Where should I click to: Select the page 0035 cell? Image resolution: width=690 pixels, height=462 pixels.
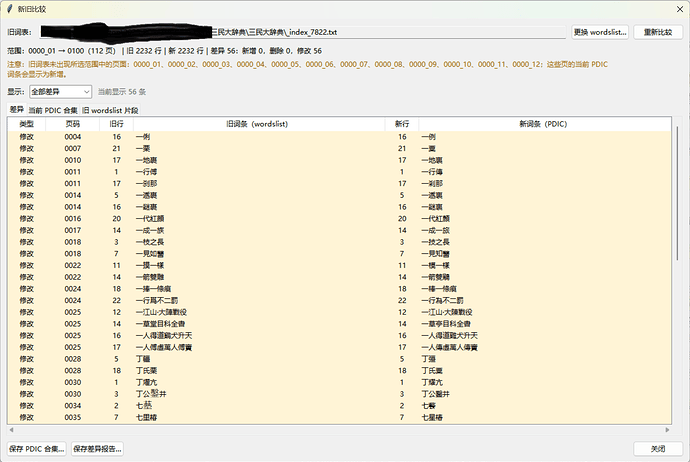73,417
